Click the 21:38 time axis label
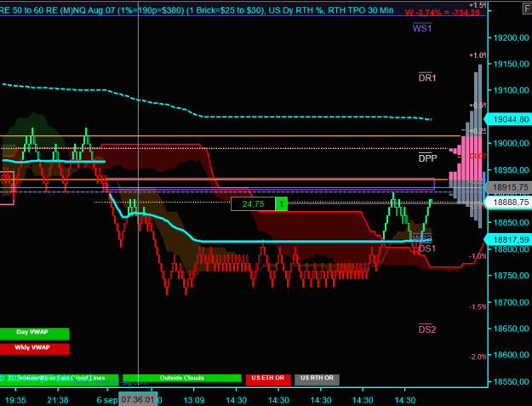The height and width of the screenshot is (406, 532). (x=58, y=400)
